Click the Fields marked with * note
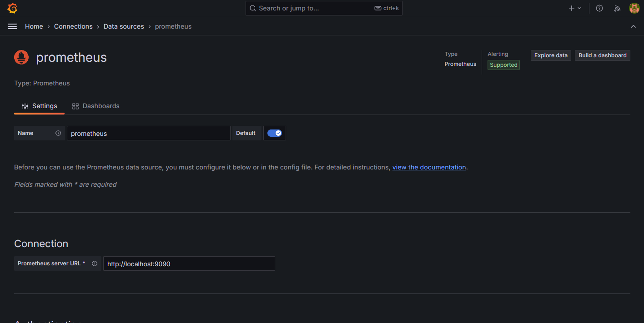 click(65, 184)
